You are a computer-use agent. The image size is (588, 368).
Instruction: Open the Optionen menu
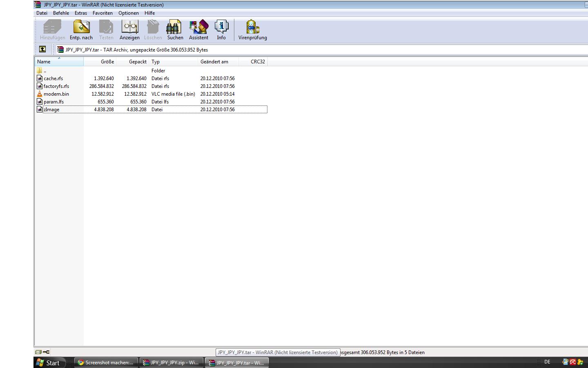(x=128, y=13)
